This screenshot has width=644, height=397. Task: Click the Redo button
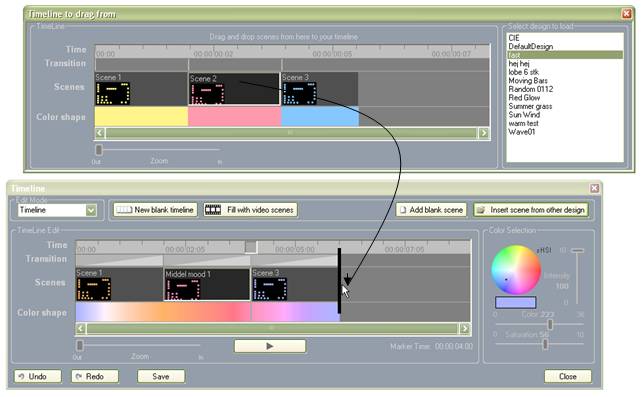point(95,376)
